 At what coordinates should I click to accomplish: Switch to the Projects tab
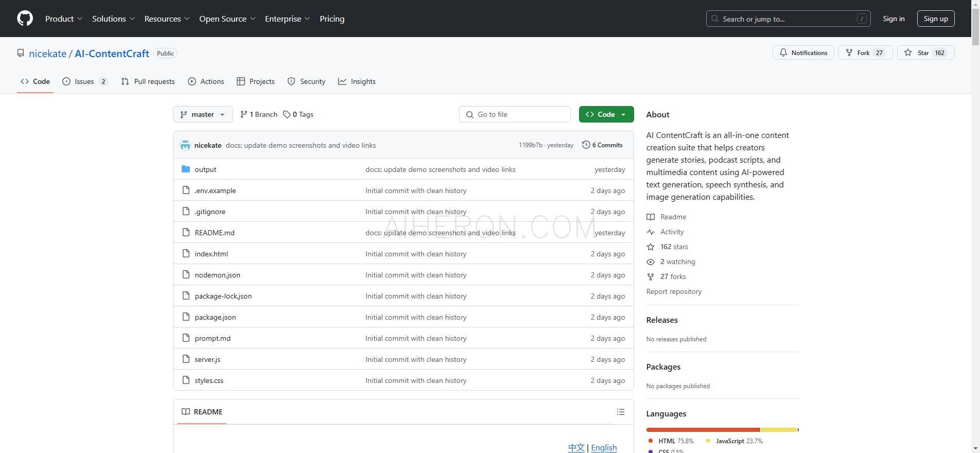pos(256,81)
